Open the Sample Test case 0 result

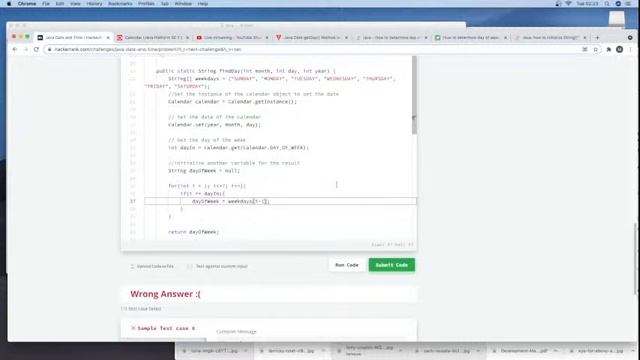coord(163,328)
